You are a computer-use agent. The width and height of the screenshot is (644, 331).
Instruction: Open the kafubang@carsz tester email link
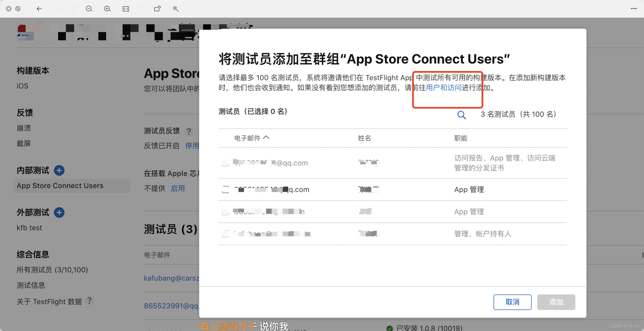172,278
